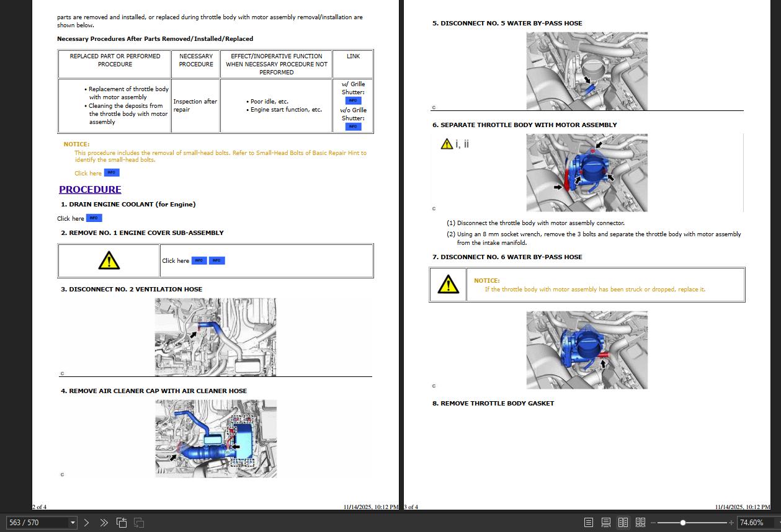Viewport: 781px width, 532px height.
Task: Click step '(2) Using an 8 mm socket wrench' text
Action: [594, 239]
